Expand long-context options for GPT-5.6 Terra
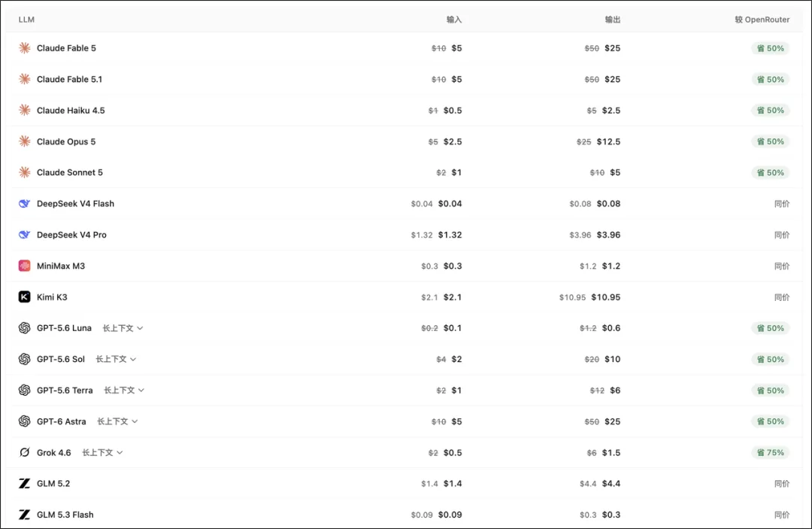Screen dimensions: 812x529 [124, 390]
